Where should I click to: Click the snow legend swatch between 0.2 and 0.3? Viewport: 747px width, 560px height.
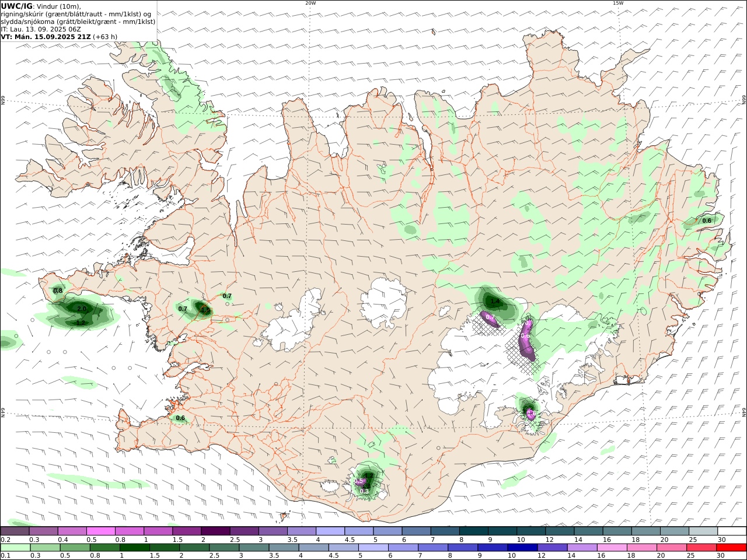pos(15,531)
